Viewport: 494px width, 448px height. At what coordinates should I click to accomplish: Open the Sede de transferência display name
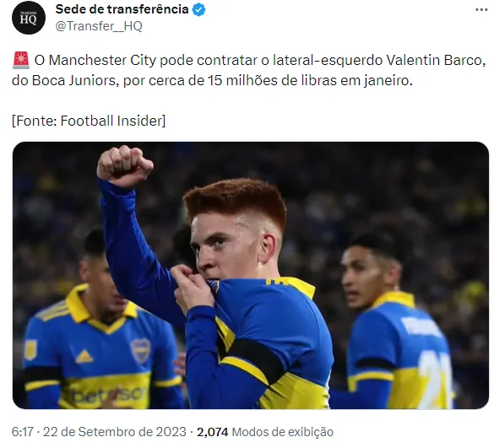click(x=122, y=9)
